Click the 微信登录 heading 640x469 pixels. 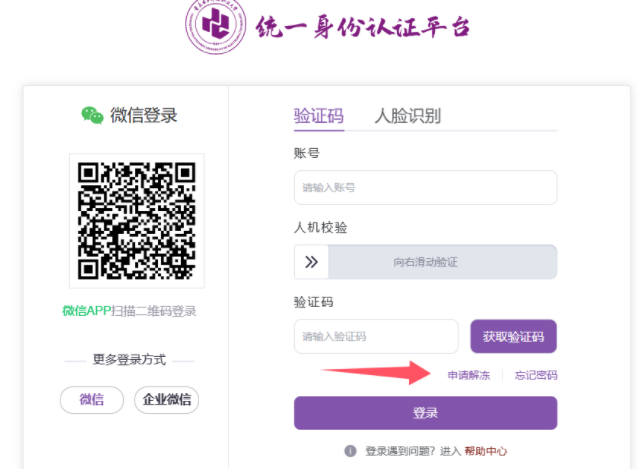tap(143, 116)
